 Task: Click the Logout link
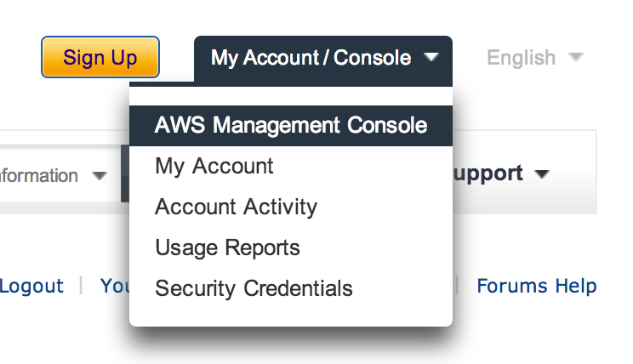point(31,286)
